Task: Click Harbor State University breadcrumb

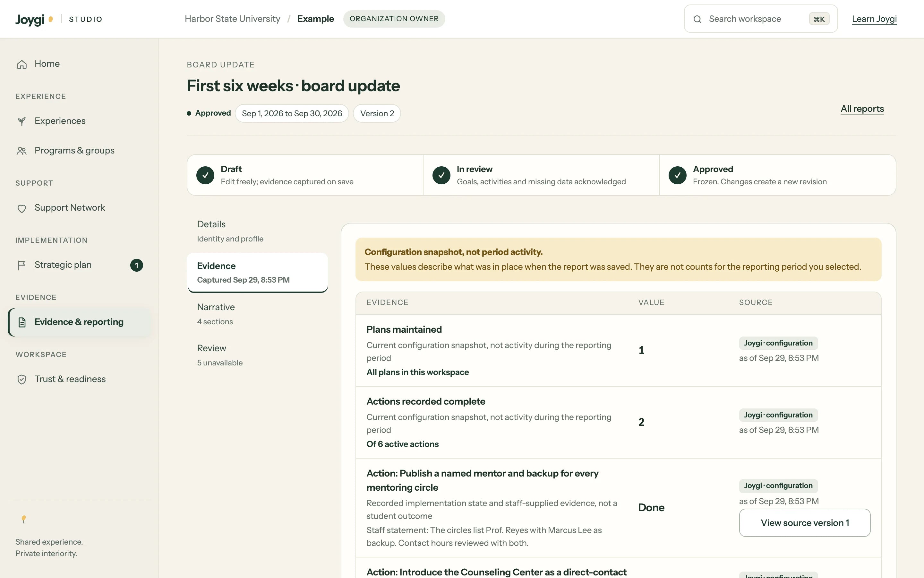Action: pos(232,19)
